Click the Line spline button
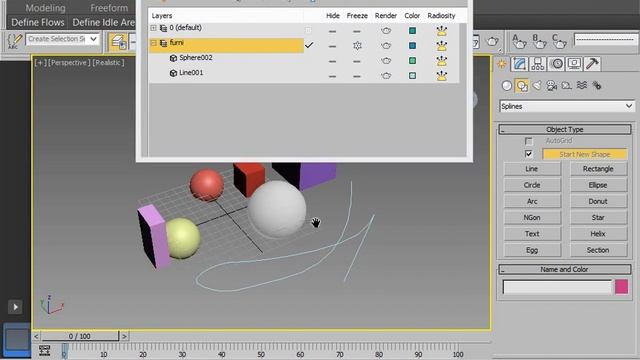Screen dimensions: 640x360 [532, 169]
